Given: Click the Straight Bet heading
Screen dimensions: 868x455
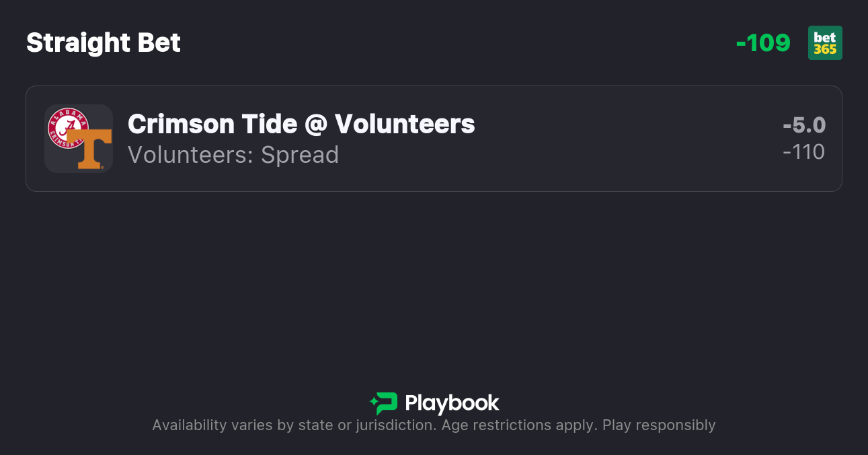Looking at the screenshot, I should coord(104,43).
